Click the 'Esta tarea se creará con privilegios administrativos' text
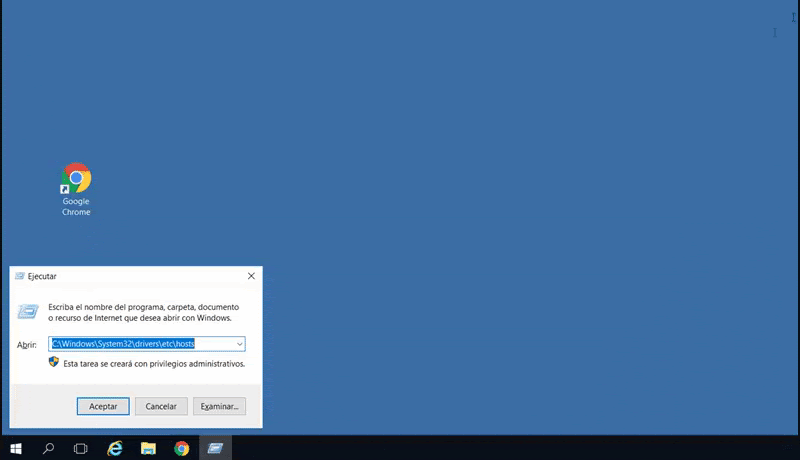Image resolution: width=800 pixels, height=460 pixels. pos(154,364)
